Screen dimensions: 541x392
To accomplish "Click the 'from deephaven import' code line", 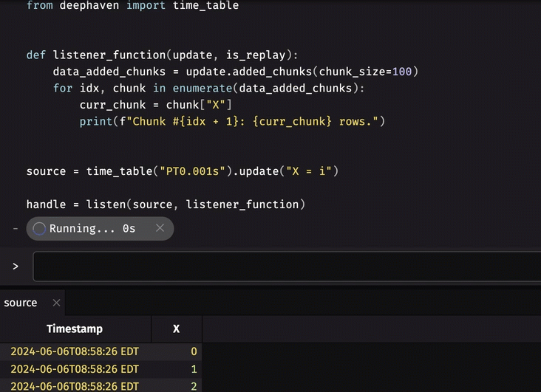I will pyautogui.click(x=132, y=6).
